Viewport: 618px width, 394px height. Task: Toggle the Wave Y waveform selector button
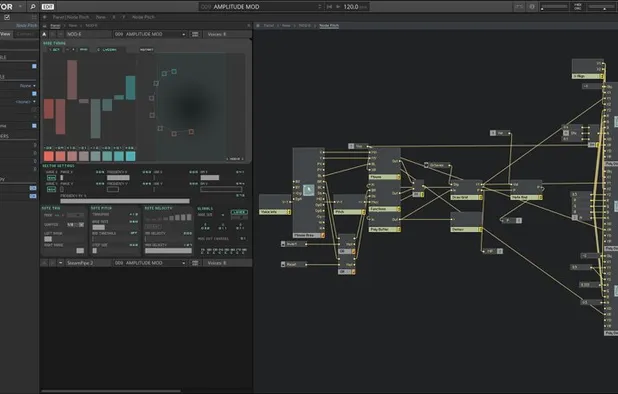tap(51, 190)
